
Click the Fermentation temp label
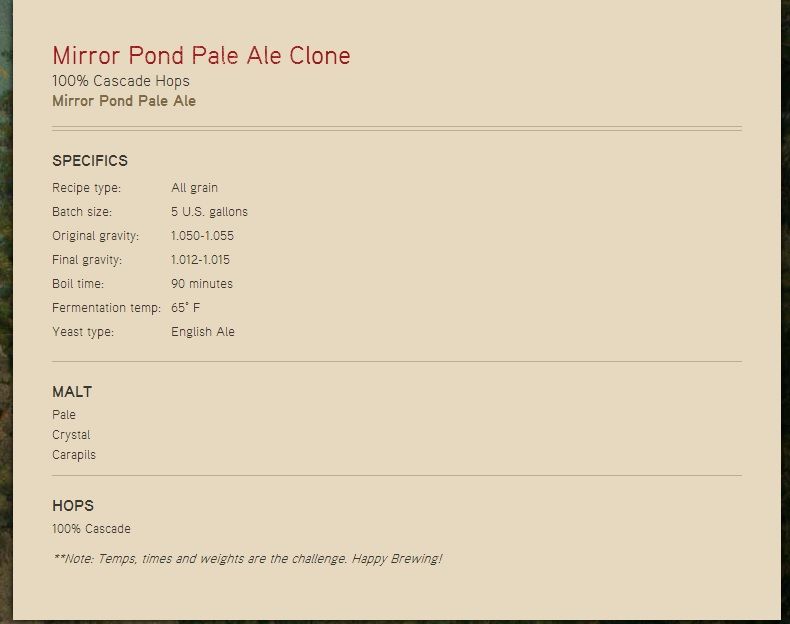106,308
